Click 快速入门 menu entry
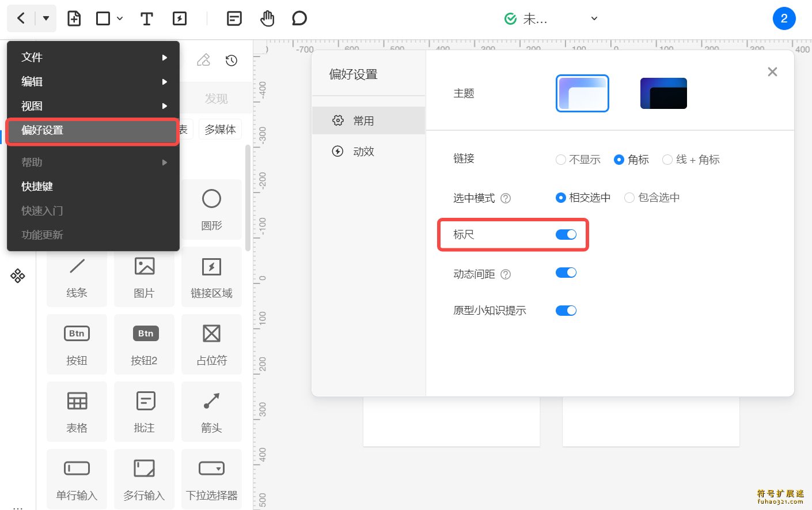Viewport: 812px width, 510px height. 93,210
